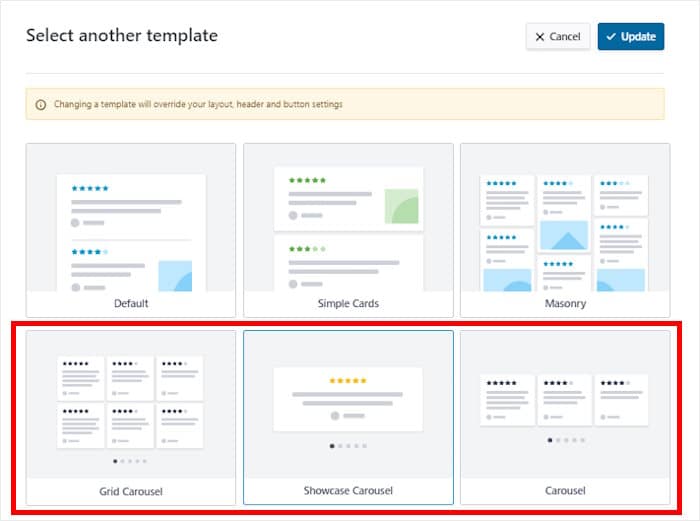
Task: Select the Default template label
Action: (131, 304)
